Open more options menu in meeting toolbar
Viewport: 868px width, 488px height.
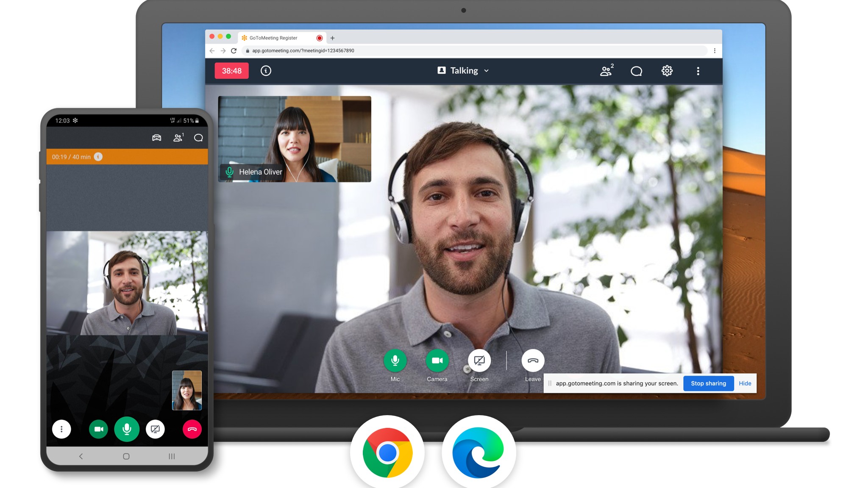698,71
